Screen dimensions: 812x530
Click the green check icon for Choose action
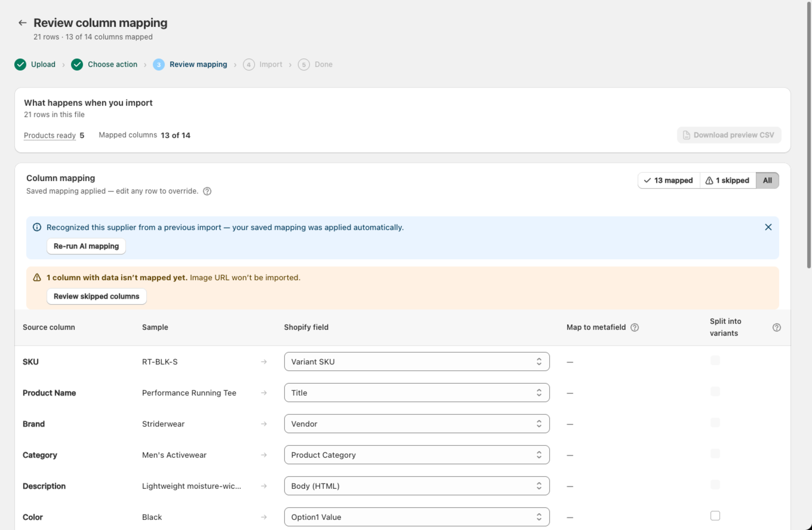77,64
